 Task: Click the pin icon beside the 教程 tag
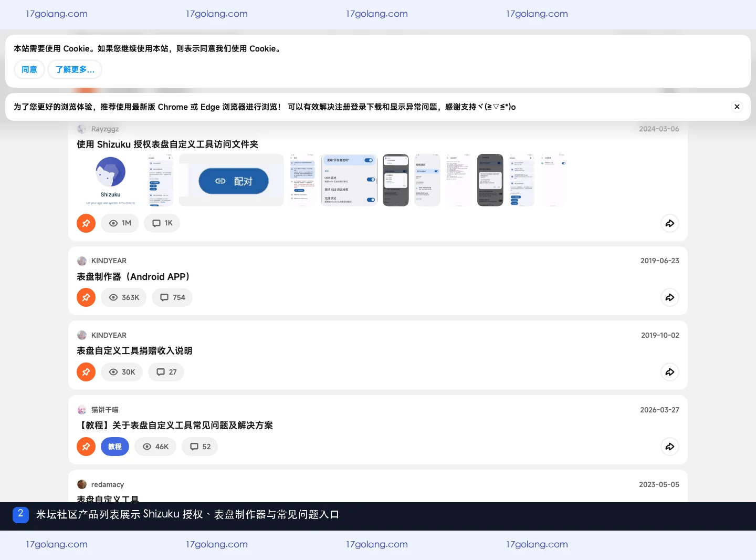pyautogui.click(x=86, y=447)
